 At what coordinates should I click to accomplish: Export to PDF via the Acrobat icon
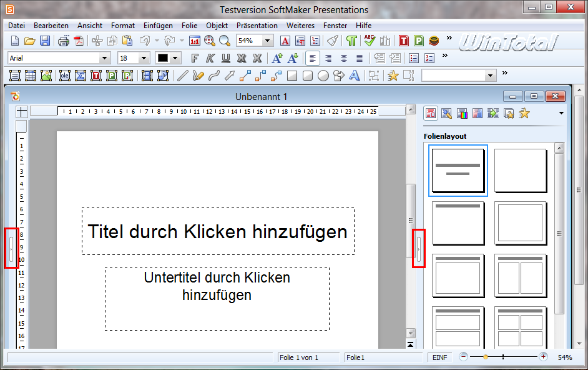pyautogui.click(x=79, y=41)
